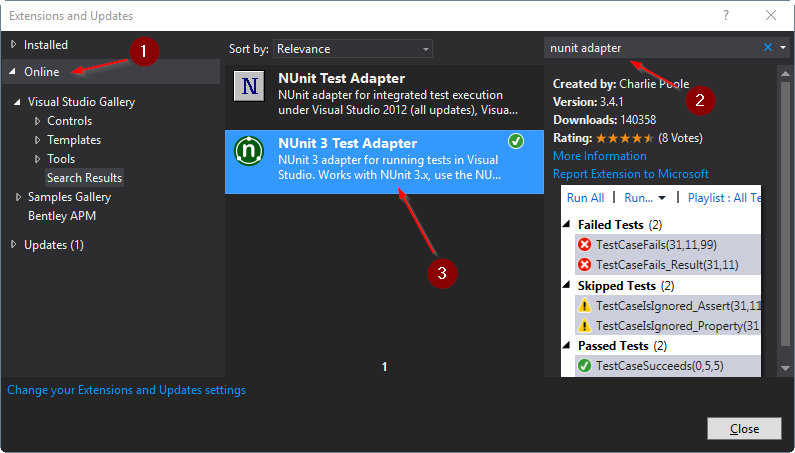Open the Sort by Relevance dropdown

coord(352,49)
